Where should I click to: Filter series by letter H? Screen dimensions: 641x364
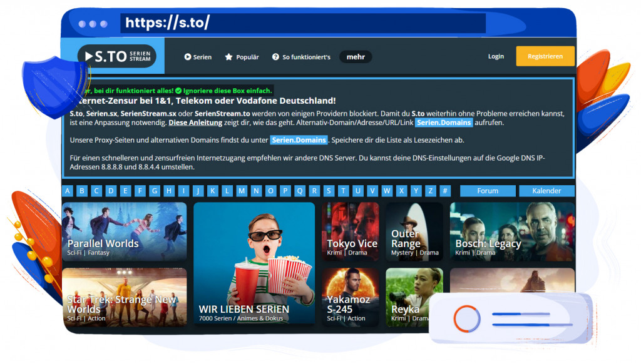click(x=169, y=191)
